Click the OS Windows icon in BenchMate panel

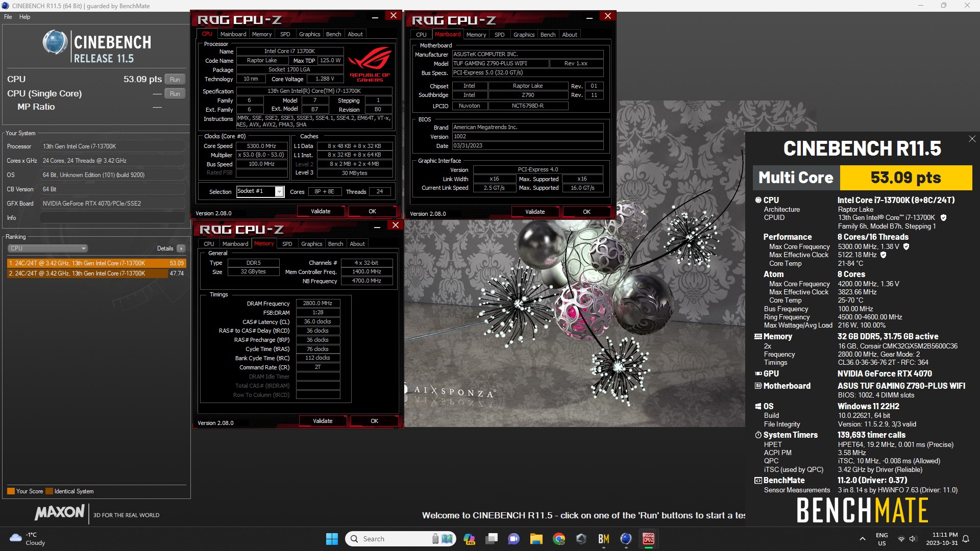click(x=758, y=407)
